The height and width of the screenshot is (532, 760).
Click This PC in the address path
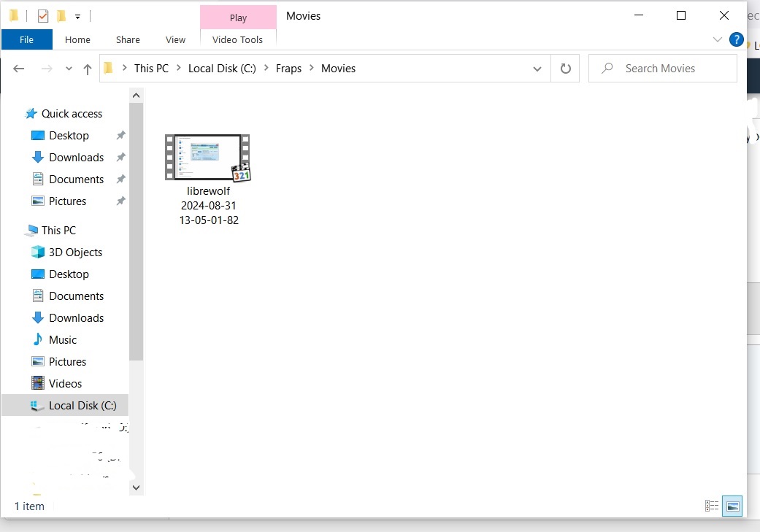click(151, 69)
